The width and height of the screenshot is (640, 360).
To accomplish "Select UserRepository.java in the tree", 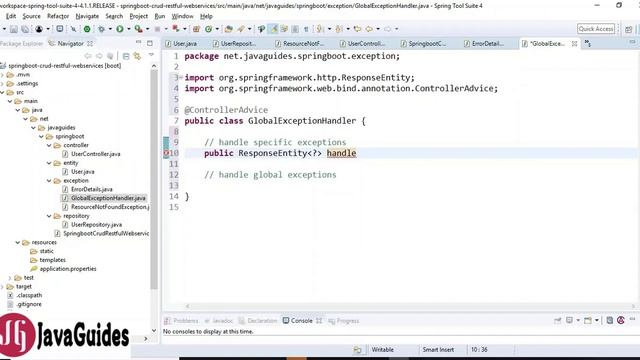I will pos(96,224).
